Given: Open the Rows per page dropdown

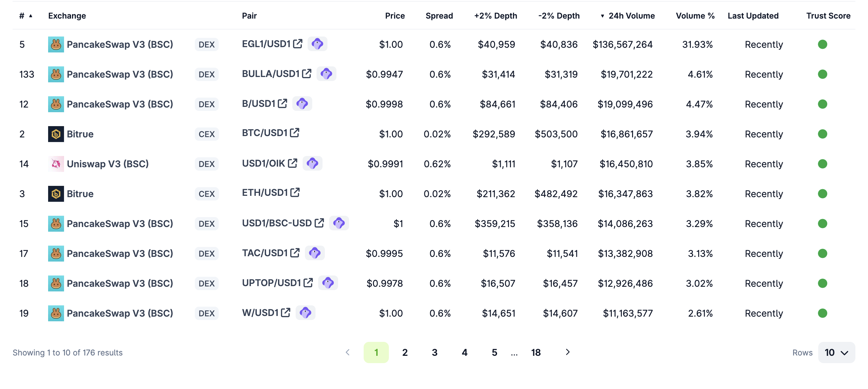Looking at the screenshot, I should coord(836,352).
